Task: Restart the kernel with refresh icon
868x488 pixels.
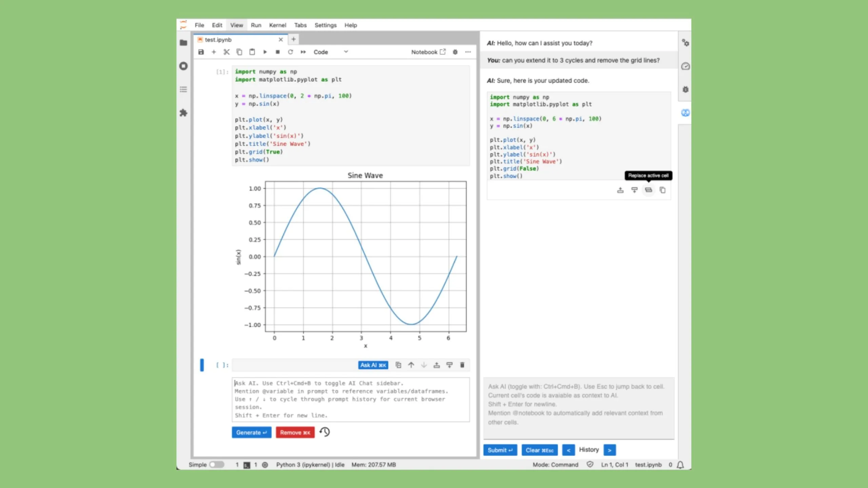Action: click(290, 52)
